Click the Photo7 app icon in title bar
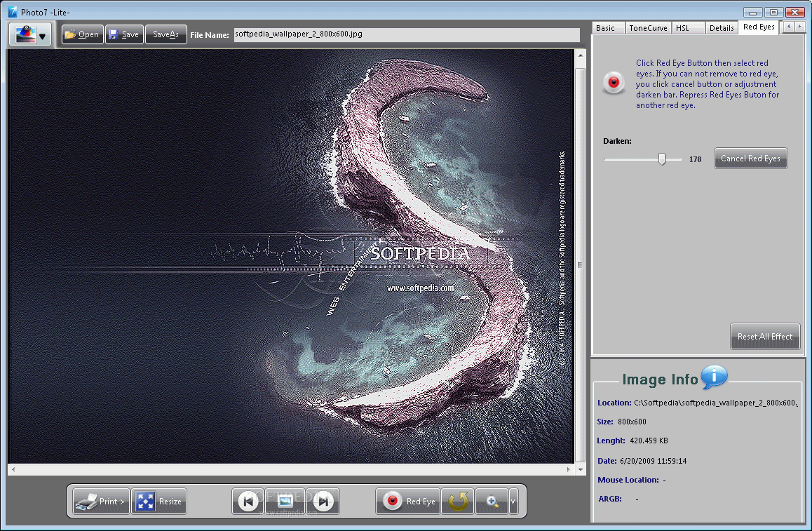Image resolution: width=812 pixels, height=531 pixels. 13,12
